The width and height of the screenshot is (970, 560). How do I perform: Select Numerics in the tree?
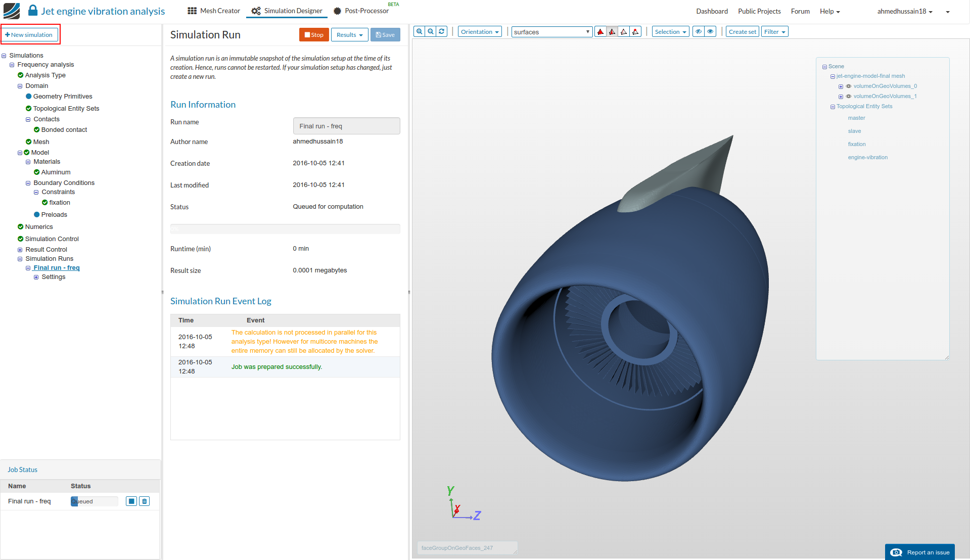click(39, 227)
